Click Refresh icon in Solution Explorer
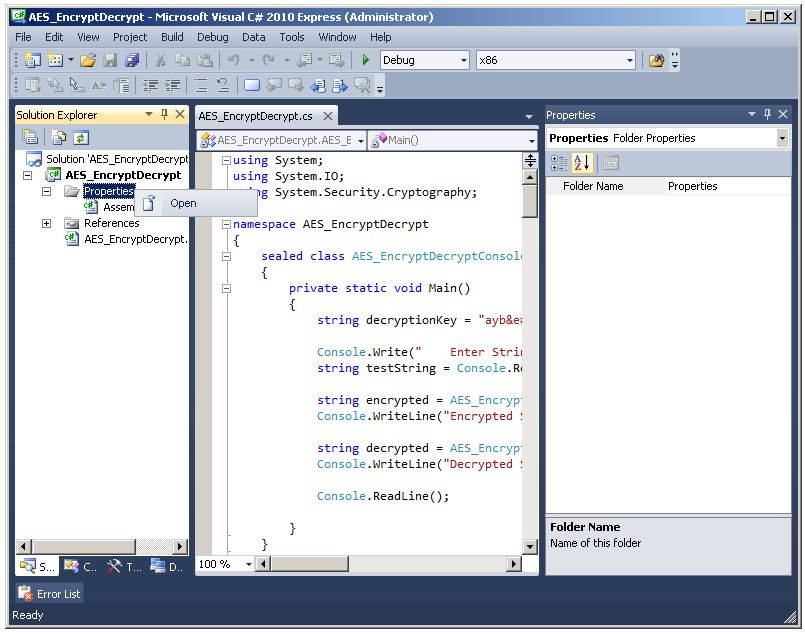The height and width of the screenshot is (634, 805). 80,138
